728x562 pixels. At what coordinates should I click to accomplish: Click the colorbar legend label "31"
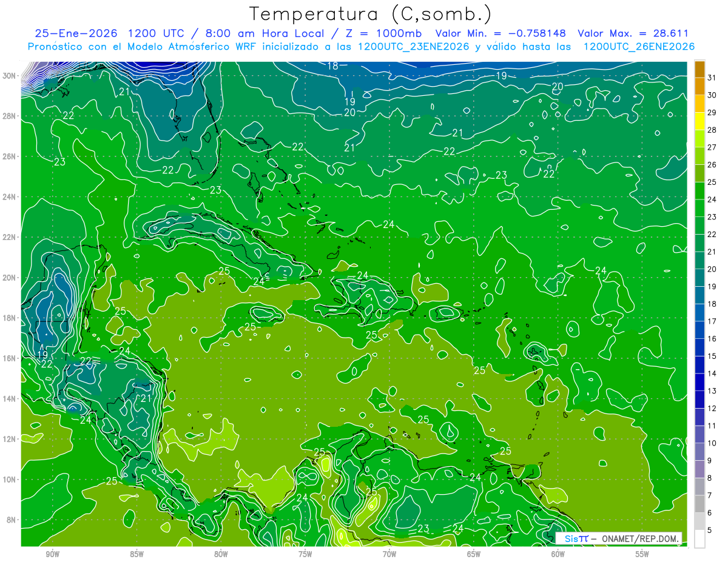[712, 78]
